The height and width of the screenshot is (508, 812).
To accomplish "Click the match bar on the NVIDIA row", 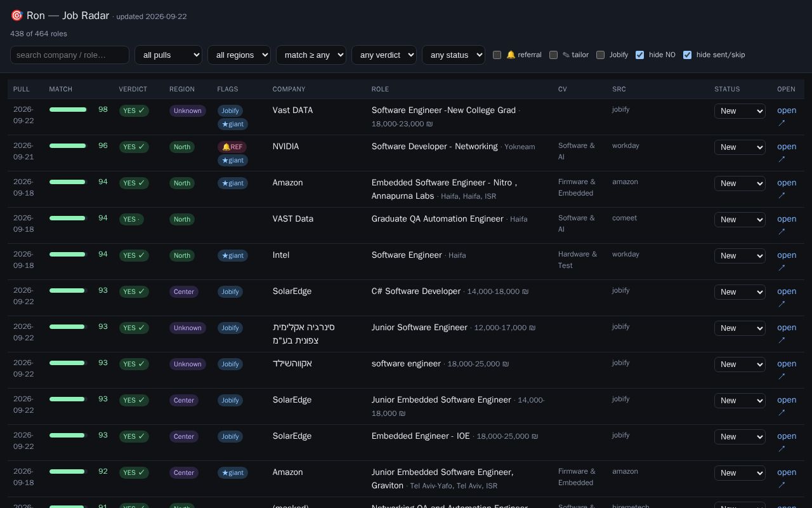I will coord(67,146).
